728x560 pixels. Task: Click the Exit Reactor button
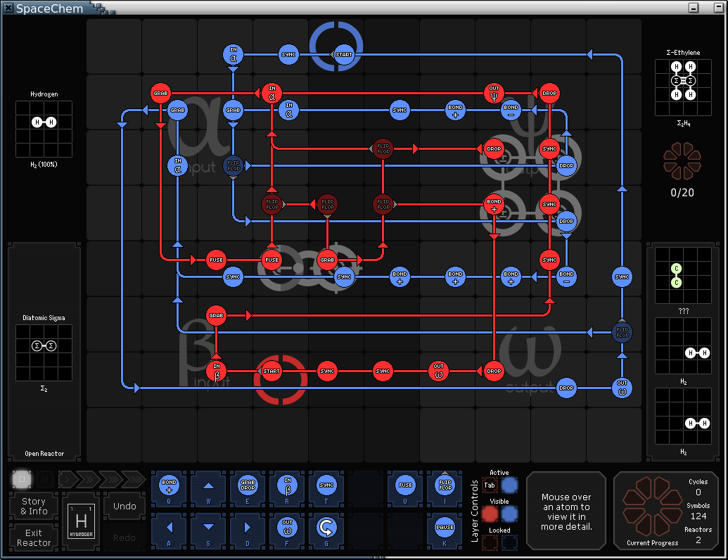(34, 537)
